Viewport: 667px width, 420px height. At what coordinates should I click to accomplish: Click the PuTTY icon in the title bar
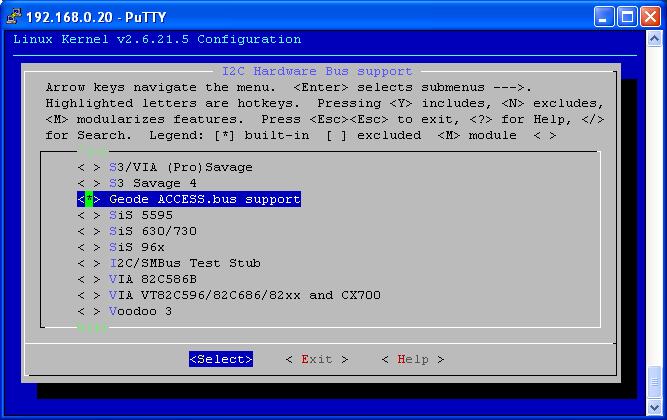(x=14, y=17)
